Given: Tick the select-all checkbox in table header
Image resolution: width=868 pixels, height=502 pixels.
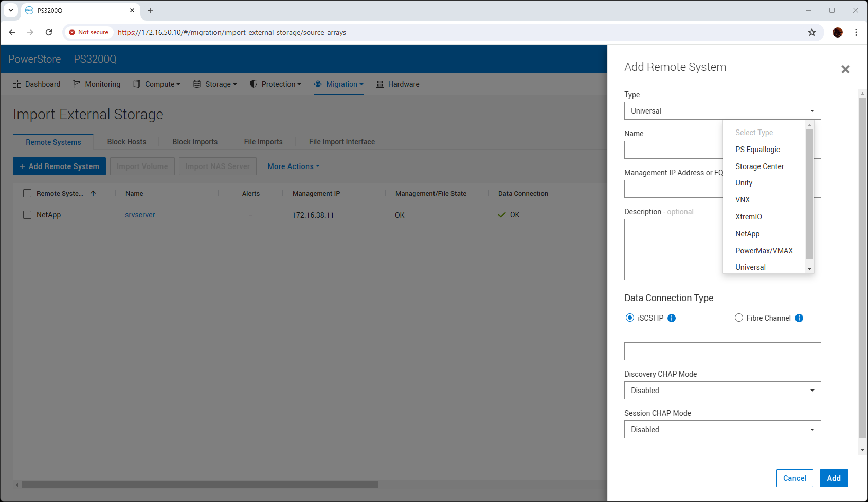Looking at the screenshot, I should (27, 193).
